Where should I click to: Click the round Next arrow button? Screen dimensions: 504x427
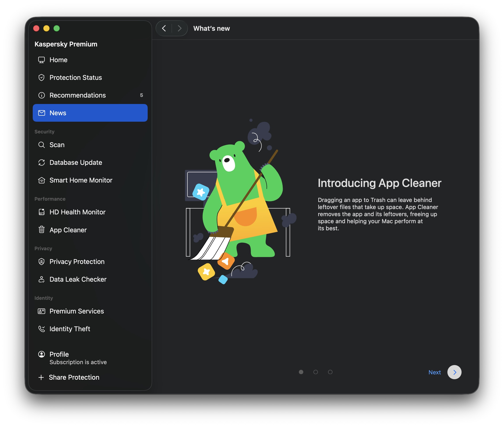point(454,372)
